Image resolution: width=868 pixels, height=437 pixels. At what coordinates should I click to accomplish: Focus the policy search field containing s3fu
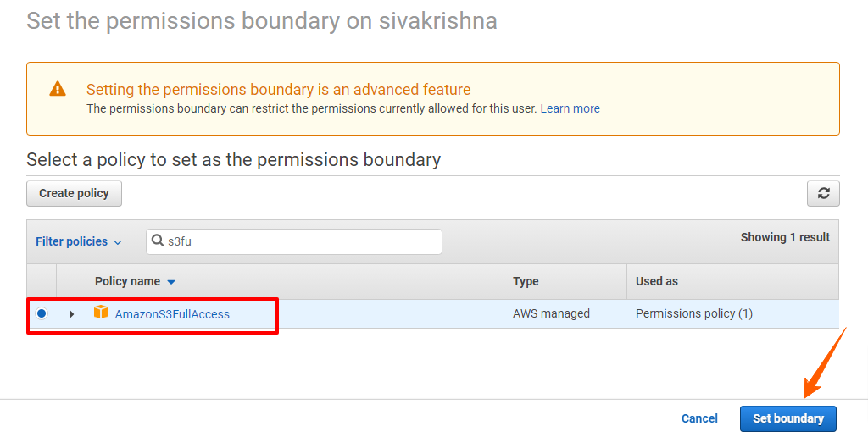pyautogui.click(x=294, y=241)
